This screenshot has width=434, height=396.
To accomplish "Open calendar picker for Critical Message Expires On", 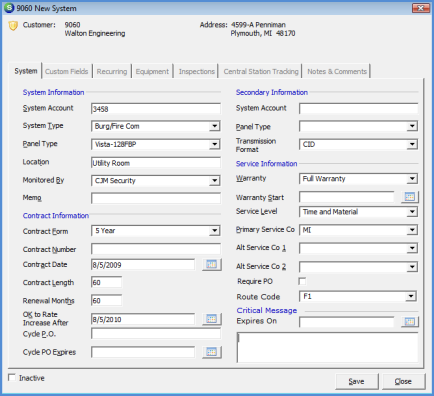I will [410, 322].
